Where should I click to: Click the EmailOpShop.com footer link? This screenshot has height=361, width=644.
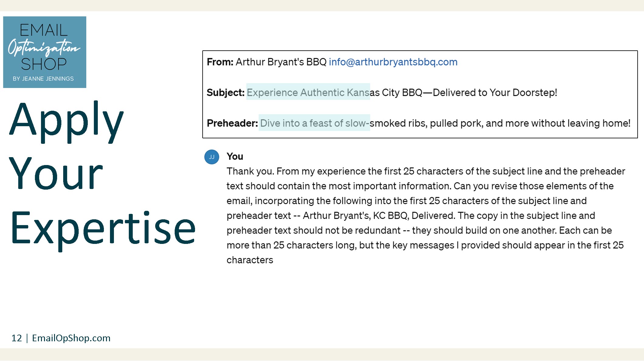(x=71, y=338)
